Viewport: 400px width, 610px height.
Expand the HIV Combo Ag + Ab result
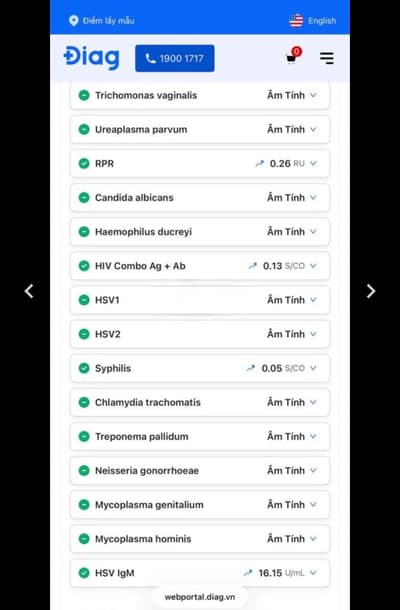[x=313, y=266]
